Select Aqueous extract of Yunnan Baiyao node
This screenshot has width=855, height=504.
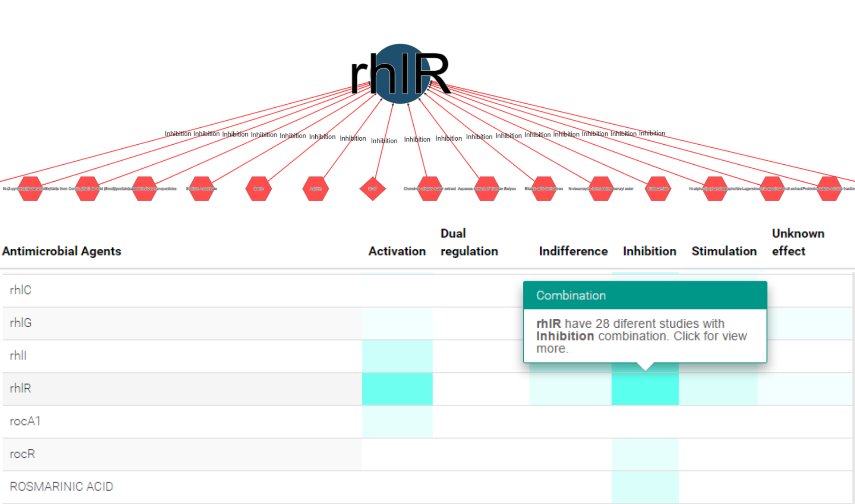click(487, 189)
